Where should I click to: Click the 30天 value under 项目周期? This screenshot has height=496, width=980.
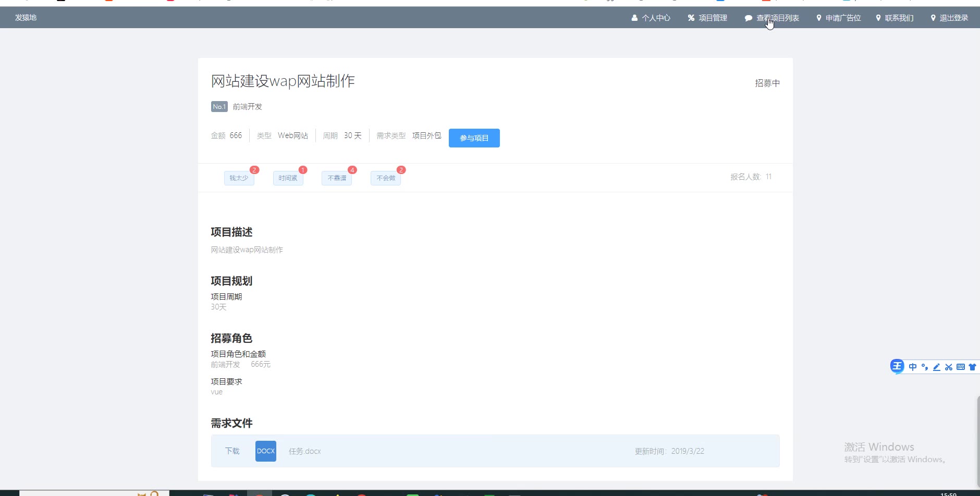pyautogui.click(x=218, y=307)
